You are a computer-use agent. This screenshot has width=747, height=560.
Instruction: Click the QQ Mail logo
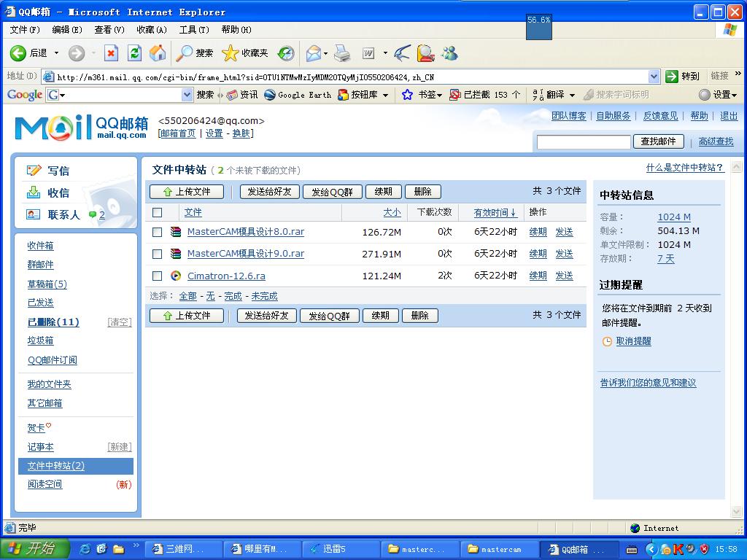pos(81,127)
